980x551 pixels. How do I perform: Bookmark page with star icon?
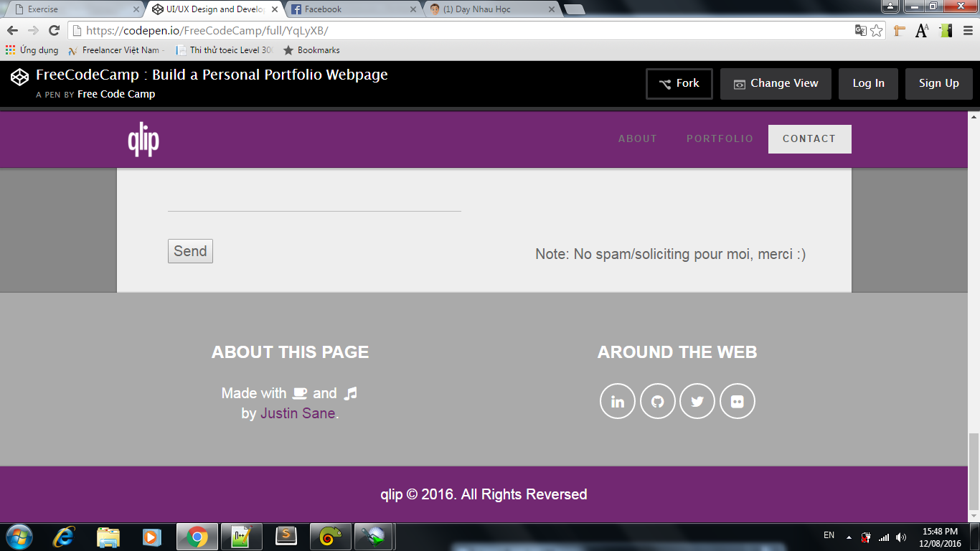click(x=876, y=31)
